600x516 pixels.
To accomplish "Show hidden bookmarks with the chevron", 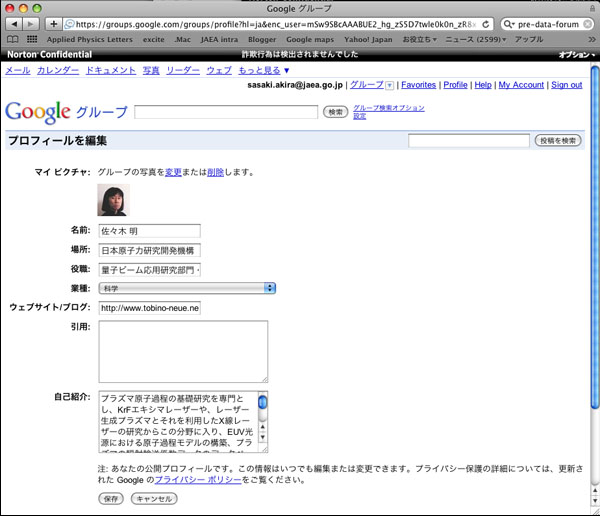I will point(592,39).
